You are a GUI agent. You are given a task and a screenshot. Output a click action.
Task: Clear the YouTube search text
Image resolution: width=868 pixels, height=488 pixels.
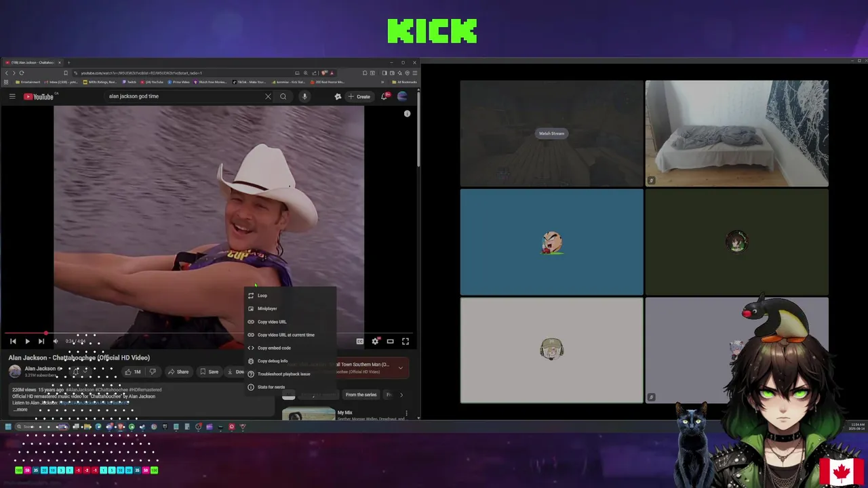coord(268,96)
